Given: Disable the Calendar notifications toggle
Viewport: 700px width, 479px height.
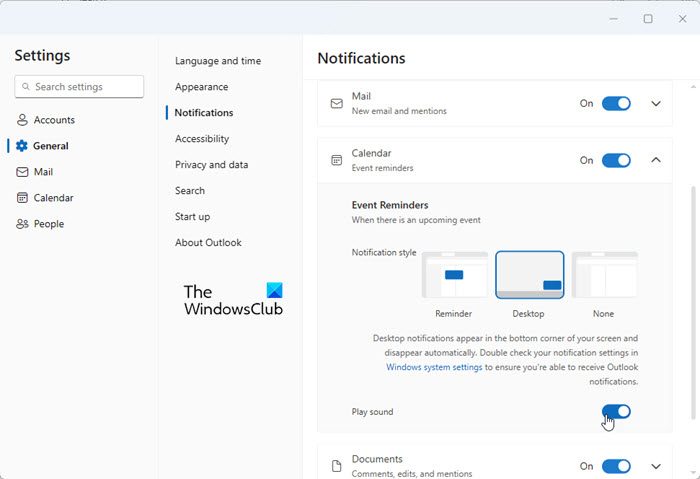Looking at the screenshot, I should 616,160.
